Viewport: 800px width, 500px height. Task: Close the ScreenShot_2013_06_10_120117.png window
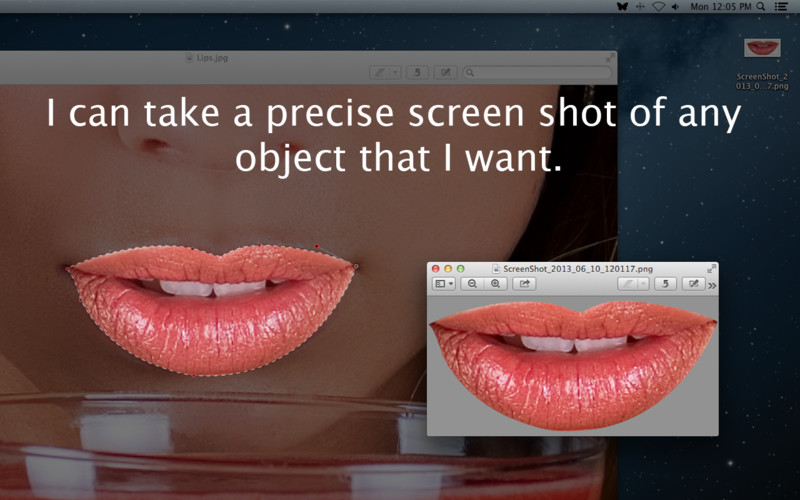pyautogui.click(x=435, y=268)
